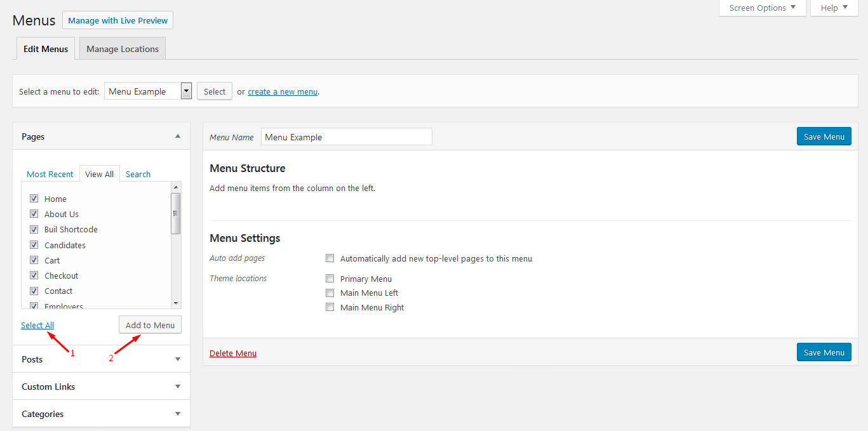Click the Add to Menu button
The image size is (868, 431).
point(150,325)
